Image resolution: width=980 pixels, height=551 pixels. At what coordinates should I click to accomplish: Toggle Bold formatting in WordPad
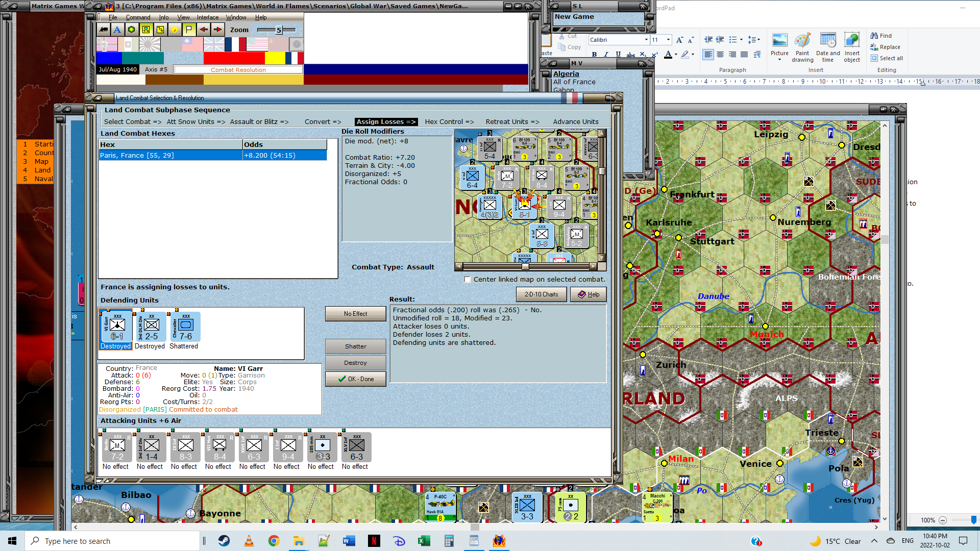click(594, 54)
